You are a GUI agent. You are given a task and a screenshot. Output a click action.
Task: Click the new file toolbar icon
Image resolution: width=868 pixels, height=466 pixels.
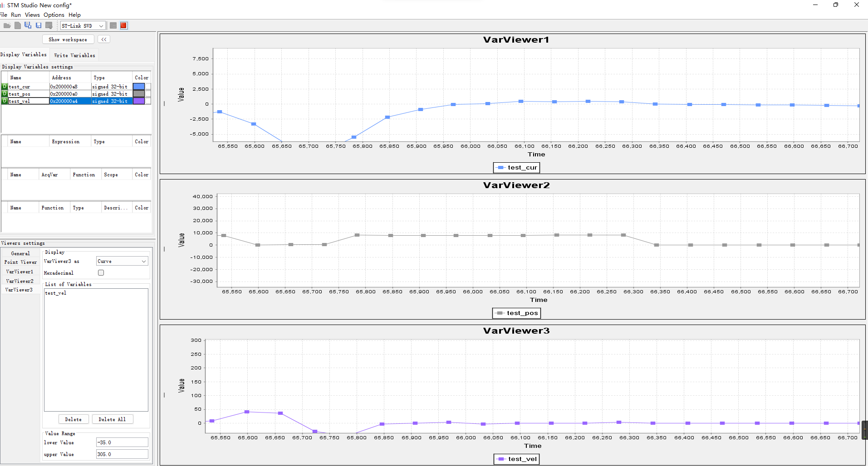17,26
